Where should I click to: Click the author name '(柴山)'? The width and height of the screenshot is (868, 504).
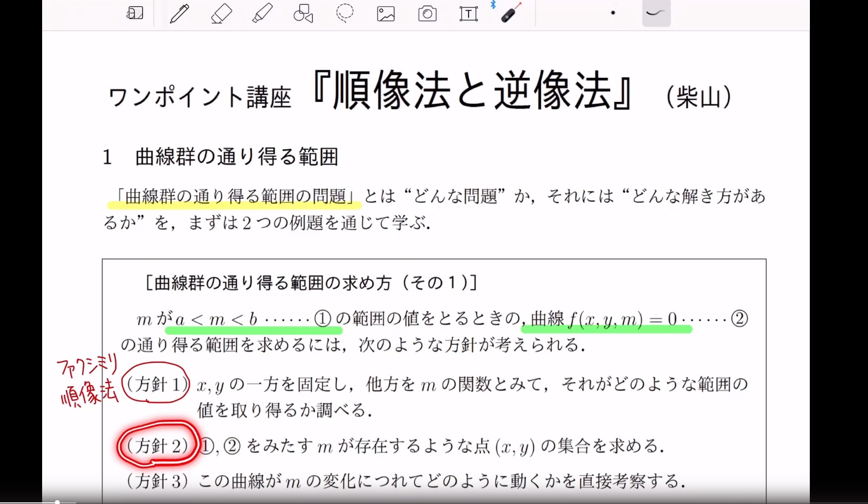tap(699, 97)
